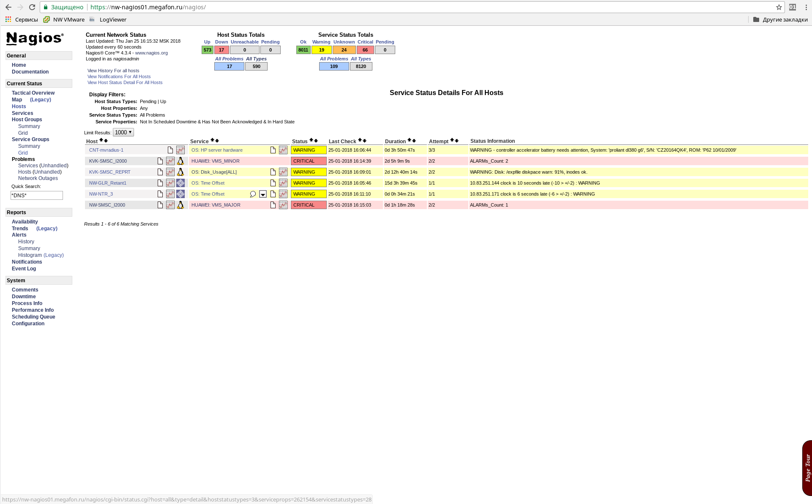
Task: Click red Critical count 66 box
Action: (365, 50)
